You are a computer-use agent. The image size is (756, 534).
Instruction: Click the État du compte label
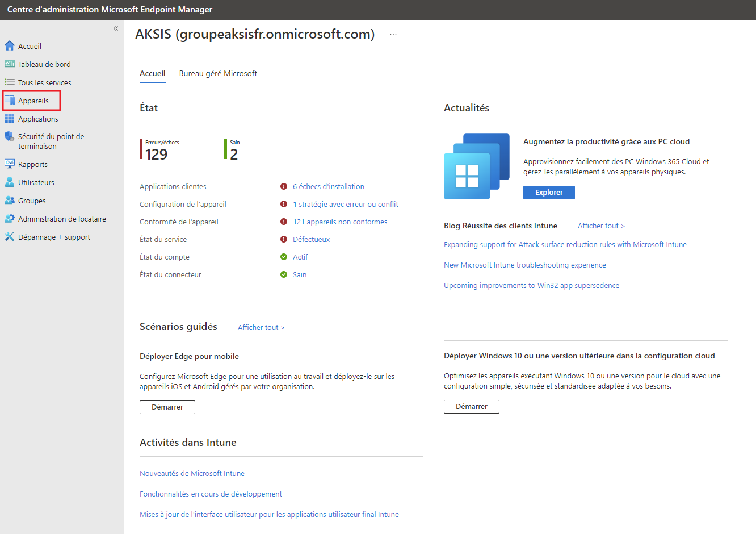[x=165, y=257]
